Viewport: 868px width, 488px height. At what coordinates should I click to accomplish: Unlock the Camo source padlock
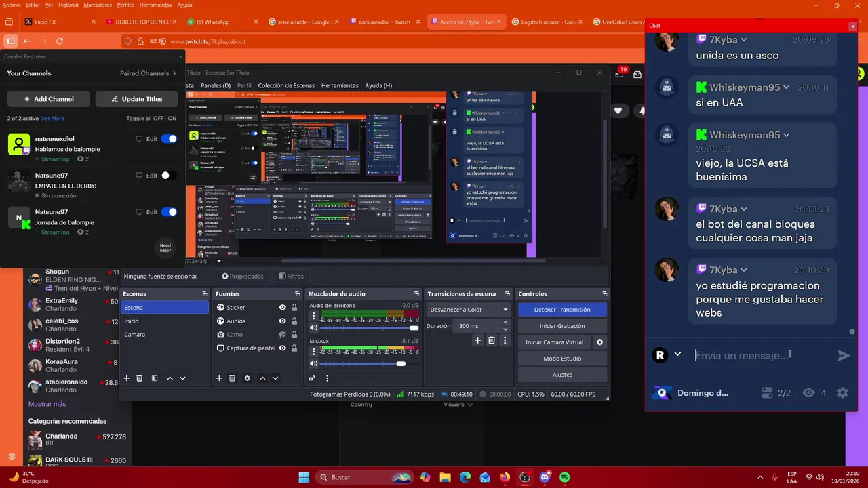point(294,335)
